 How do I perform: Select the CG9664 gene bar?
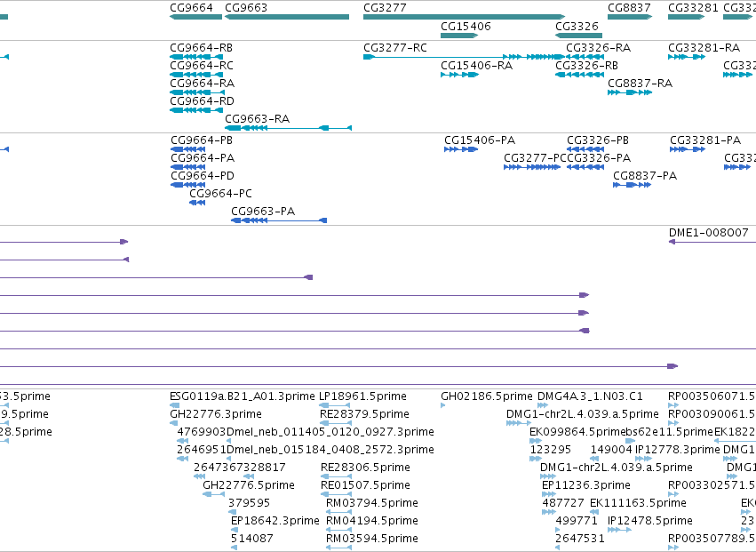(x=195, y=17)
